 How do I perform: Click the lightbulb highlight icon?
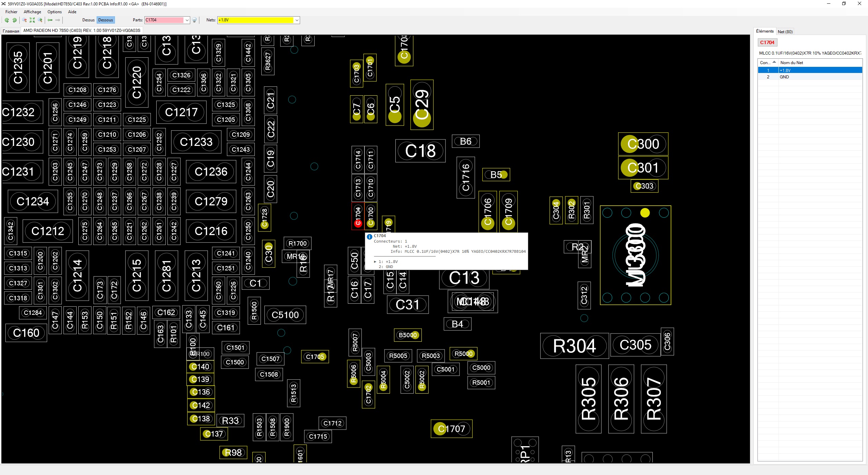click(x=194, y=20)
